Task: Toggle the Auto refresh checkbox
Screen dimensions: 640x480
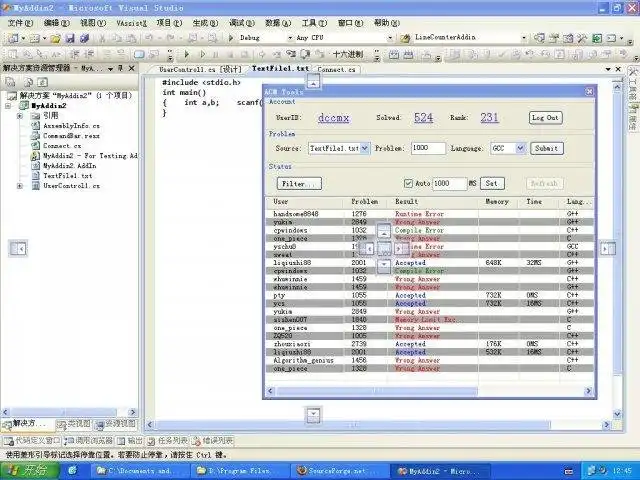Action: (408, 184)
